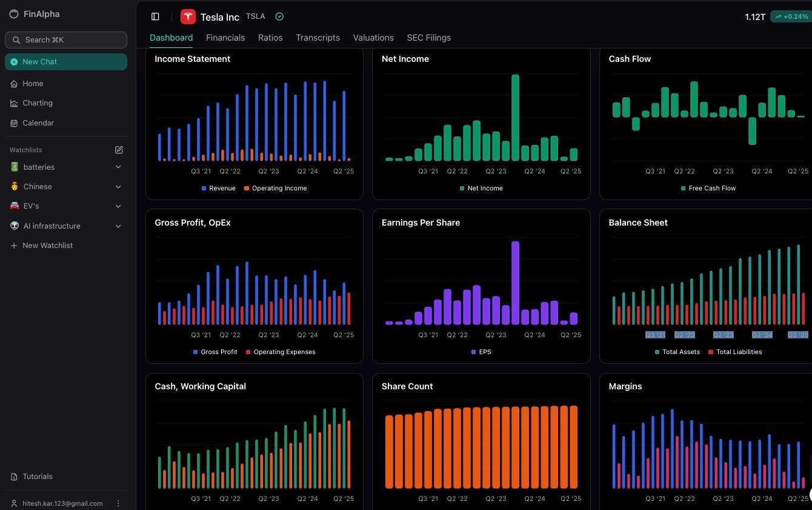Viewport: 812px width, 510px height.
Task: Click the Search input field
Action: [66, 40]
